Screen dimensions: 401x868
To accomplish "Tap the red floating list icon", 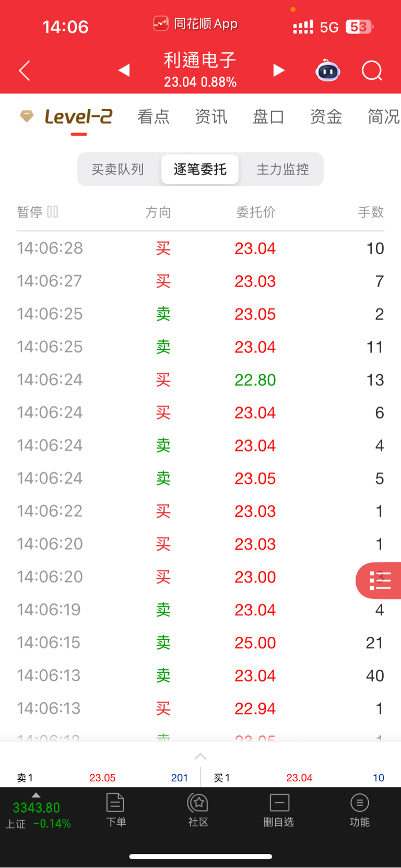I will tap(380, 580).
